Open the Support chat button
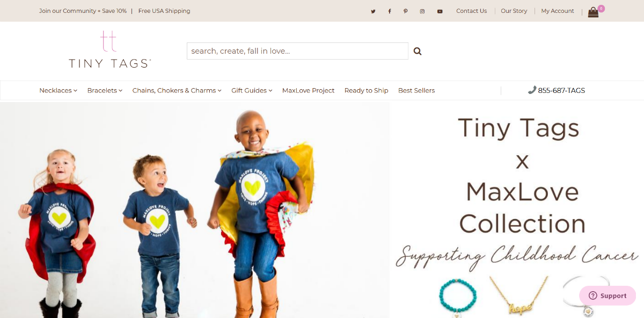644x318 pixels. click(x=608, y=295)
